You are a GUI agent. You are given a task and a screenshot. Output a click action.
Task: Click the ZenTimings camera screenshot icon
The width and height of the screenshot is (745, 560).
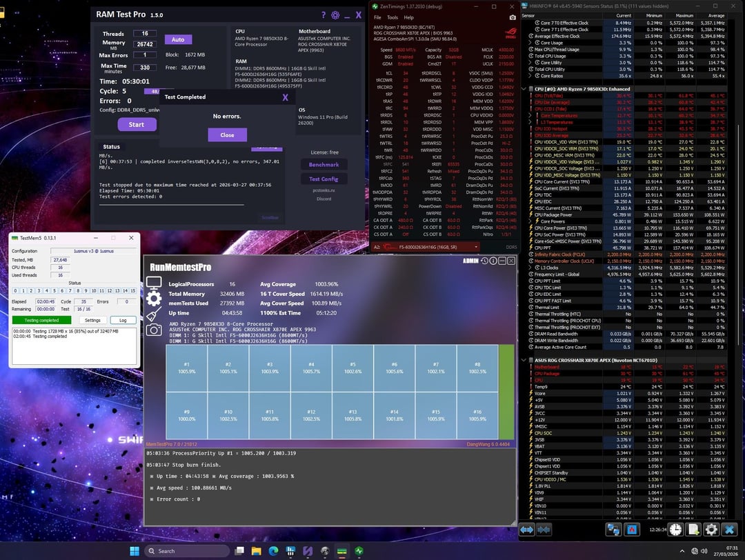coord(512,17)
